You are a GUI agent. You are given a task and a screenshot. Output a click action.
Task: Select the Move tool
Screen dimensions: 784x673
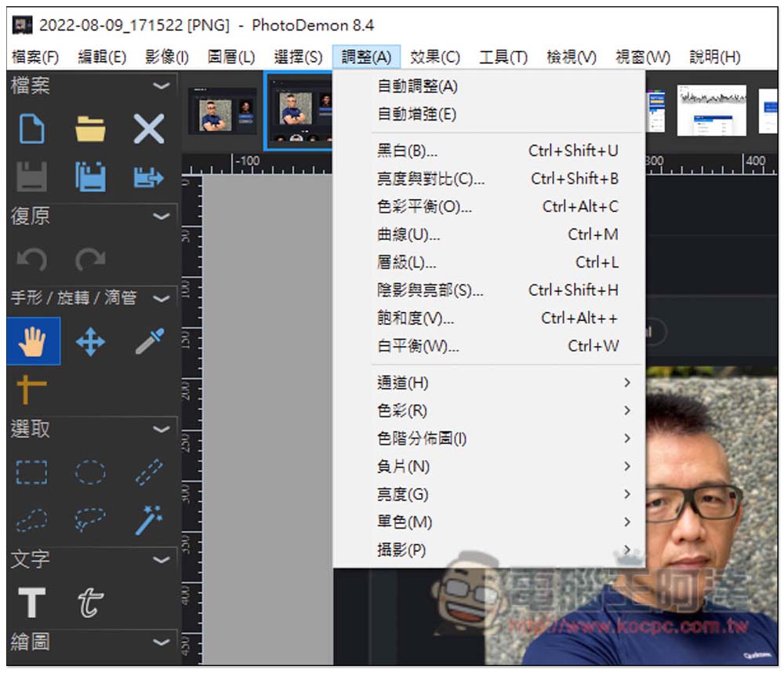point(90,342)
